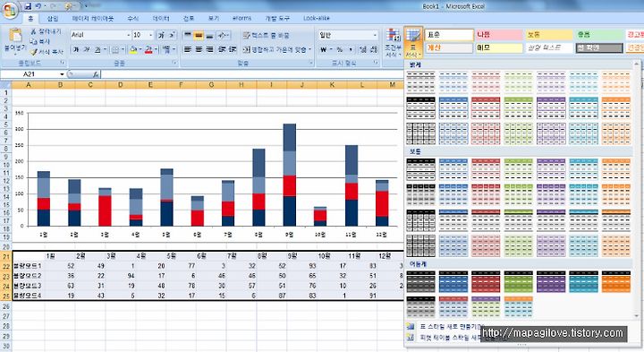Open eForms ribbon tab
The height and width of the screenshot is (352, 644).
(x=241, y=19)
